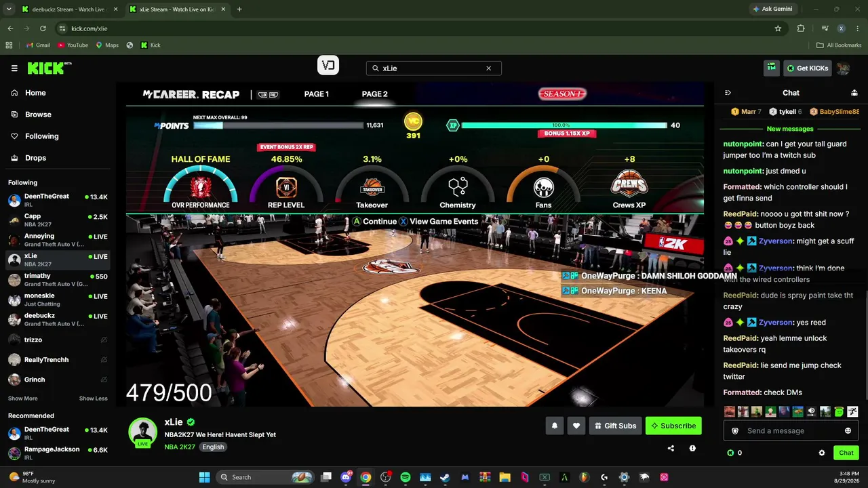Open the user profile avatar menu
The height and width of the screenshot is (488, 868).
point(843,68)
